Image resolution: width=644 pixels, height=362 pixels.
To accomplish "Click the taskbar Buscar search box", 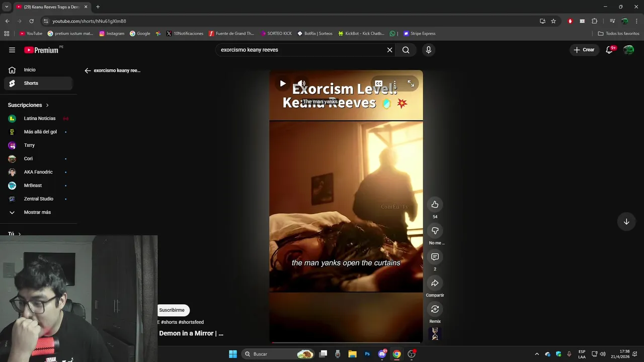I will (x=278, y=354).
